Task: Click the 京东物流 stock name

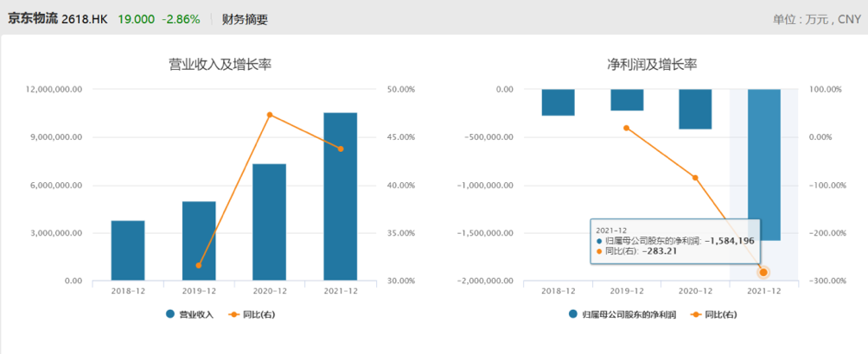Action: coord(33,18)
